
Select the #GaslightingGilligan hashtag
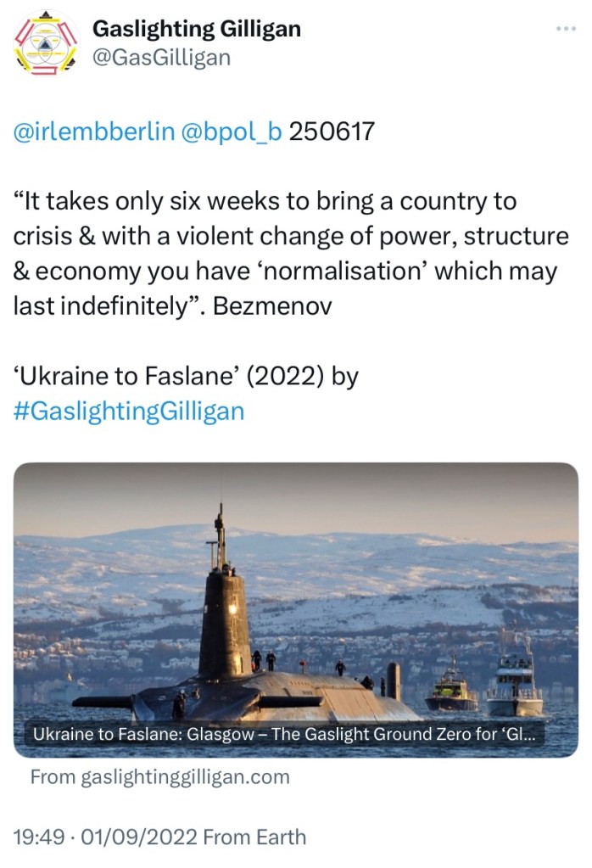click(129, 412)
